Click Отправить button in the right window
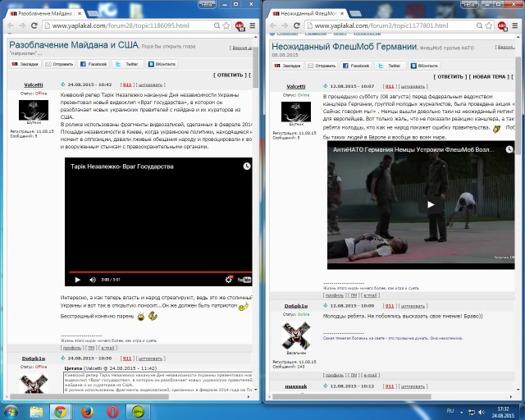The width and height of the screenshot is (525, 420). coord(322,66)
